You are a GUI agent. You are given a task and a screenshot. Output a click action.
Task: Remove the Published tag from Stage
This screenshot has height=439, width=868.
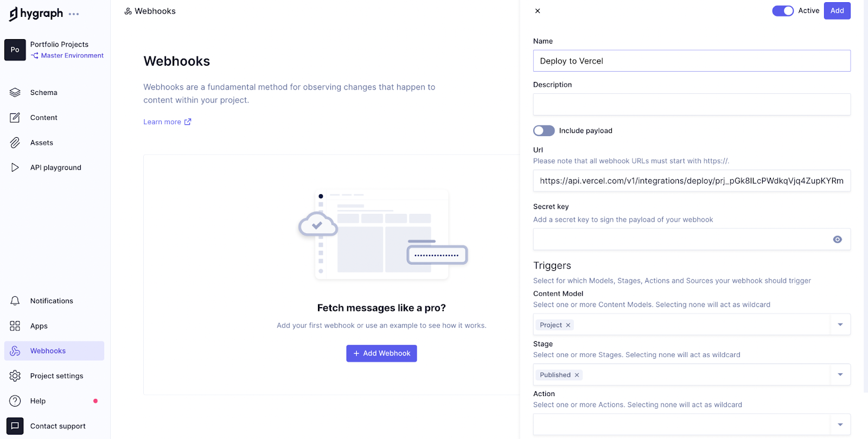(577, 375)
